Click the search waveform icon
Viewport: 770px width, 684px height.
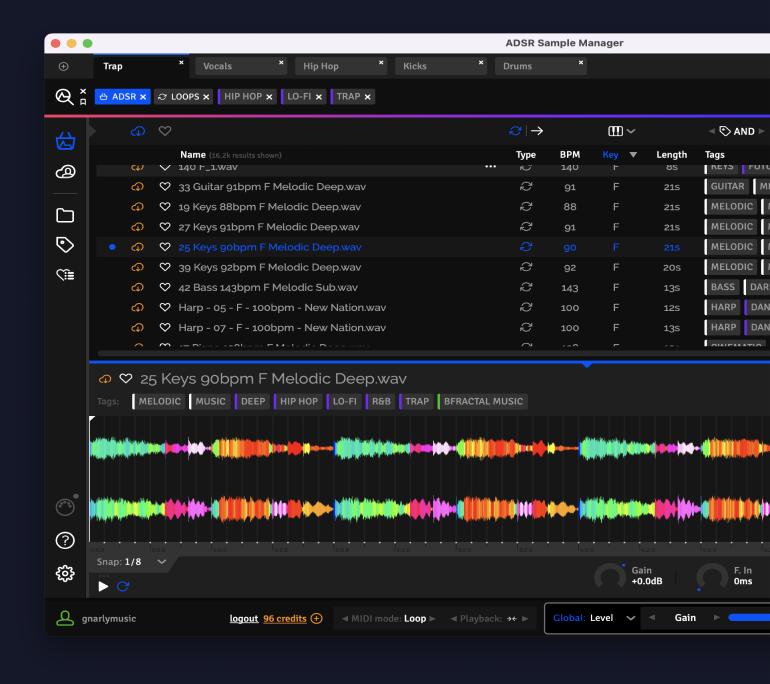[64, 97]
